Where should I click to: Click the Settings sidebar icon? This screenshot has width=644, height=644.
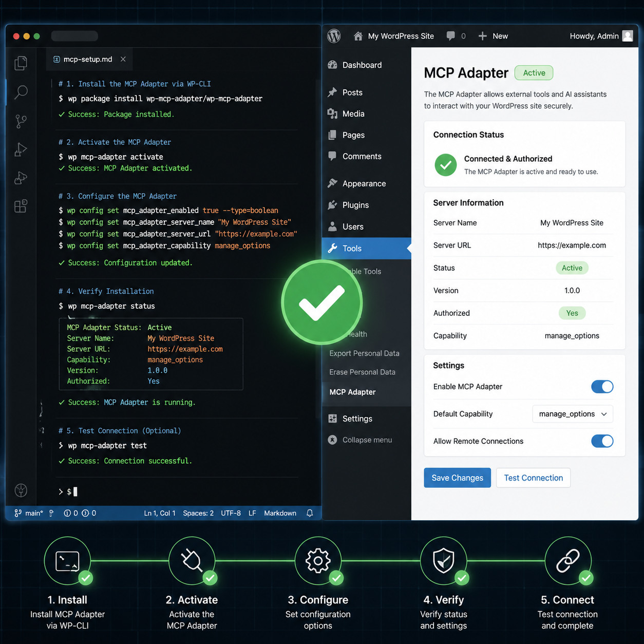[332, 419]
